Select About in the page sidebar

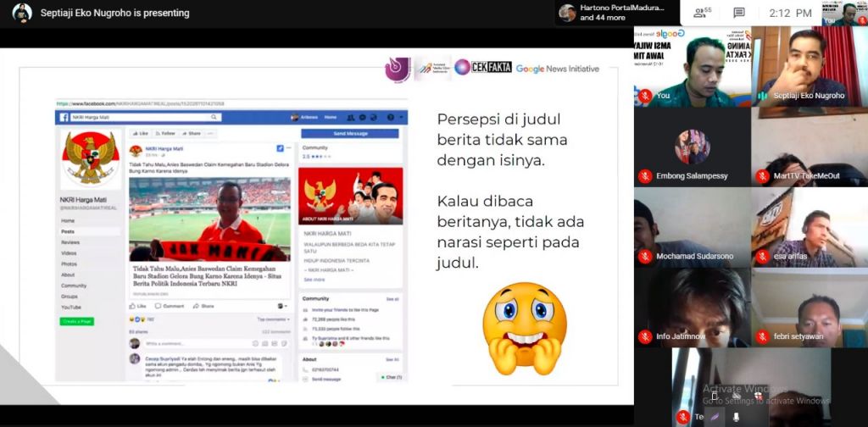(x=68, y=274)
